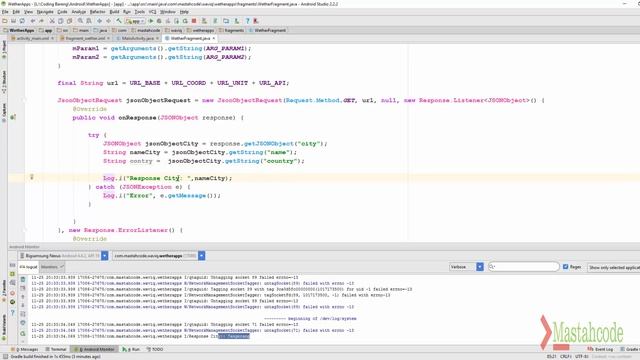Image resolution: width=640 pixels, height=360 pixels.
Task: Select the logcat tab
Action: click(x=28, y=267)
